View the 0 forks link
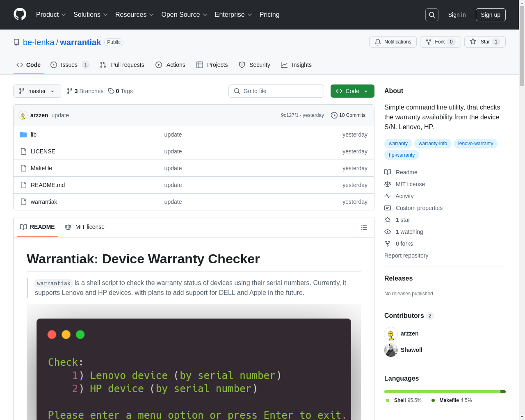Image resolution: width=525 pixels, height=420 pixels. click(x=399, y=244)
